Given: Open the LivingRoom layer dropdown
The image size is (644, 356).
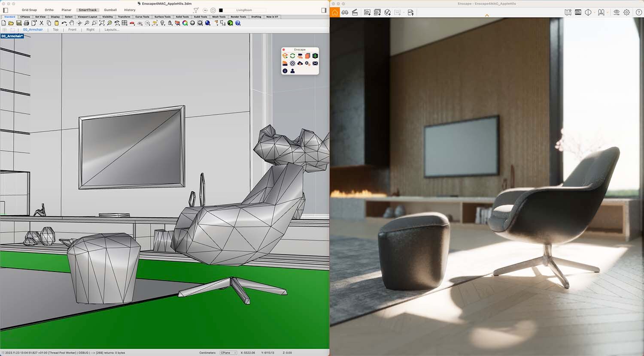Looking at the screenshot, I should (x=249, y=10).
